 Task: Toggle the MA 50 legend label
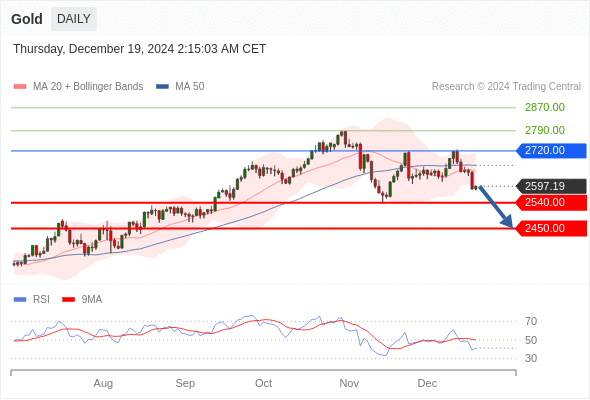point(190,87)
